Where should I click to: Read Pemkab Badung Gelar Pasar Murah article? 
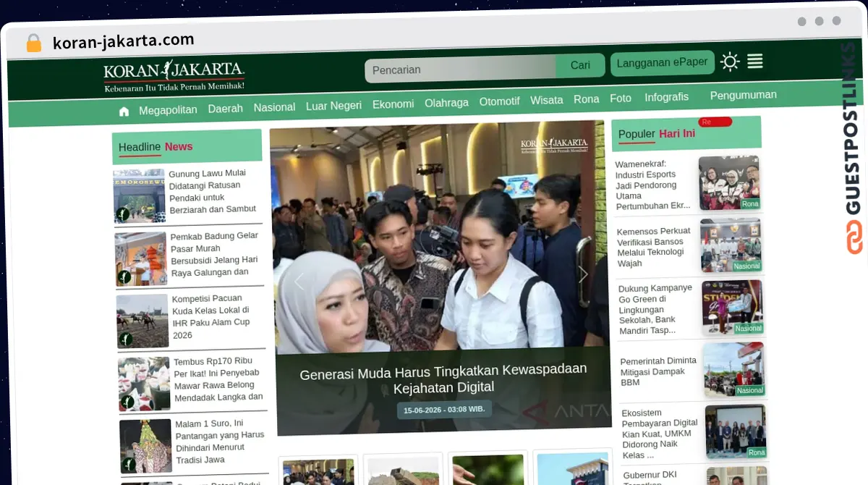(214, 254)
